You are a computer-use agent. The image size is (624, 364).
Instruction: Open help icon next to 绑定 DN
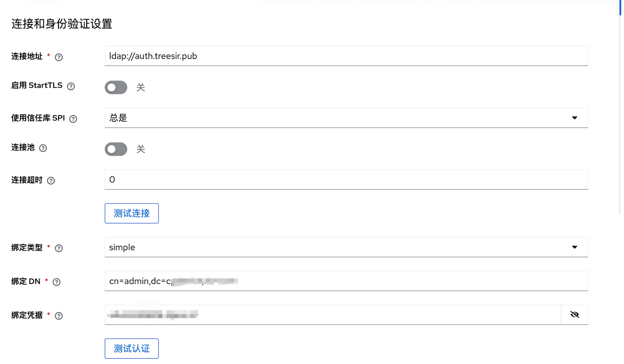click(x=56, y=282)
